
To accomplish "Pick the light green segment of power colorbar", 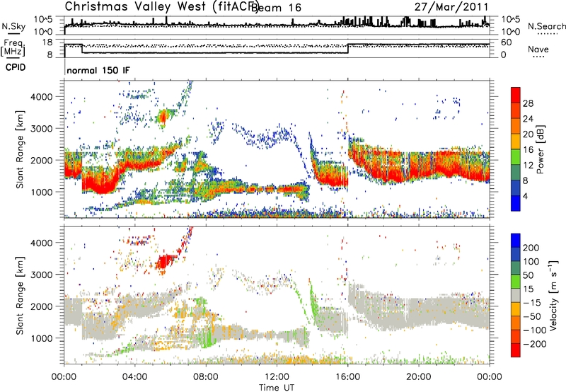I will click(x=516, y=156).
